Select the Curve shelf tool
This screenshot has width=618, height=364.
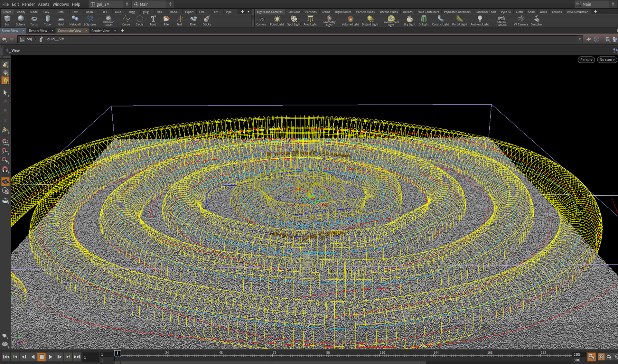(x=126, y=21)
